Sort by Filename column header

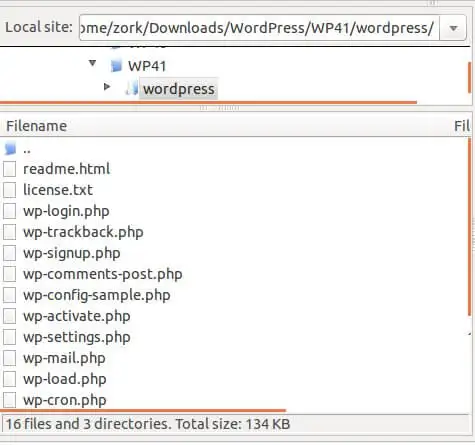click(x=37, y=126)
